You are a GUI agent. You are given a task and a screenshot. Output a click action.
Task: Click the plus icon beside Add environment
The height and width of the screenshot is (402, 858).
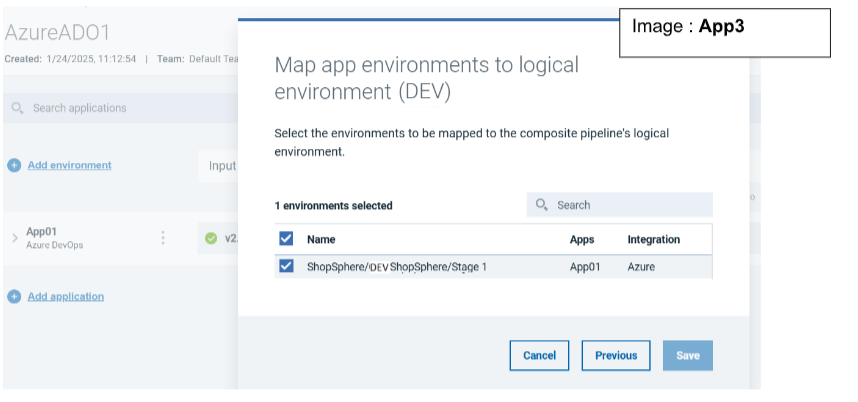click(14, 165)
